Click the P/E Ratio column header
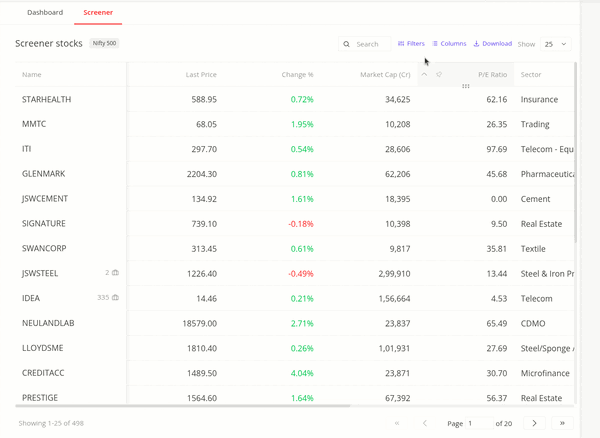Viewport: 600px width, 438px height. click(x=492, y=75)
